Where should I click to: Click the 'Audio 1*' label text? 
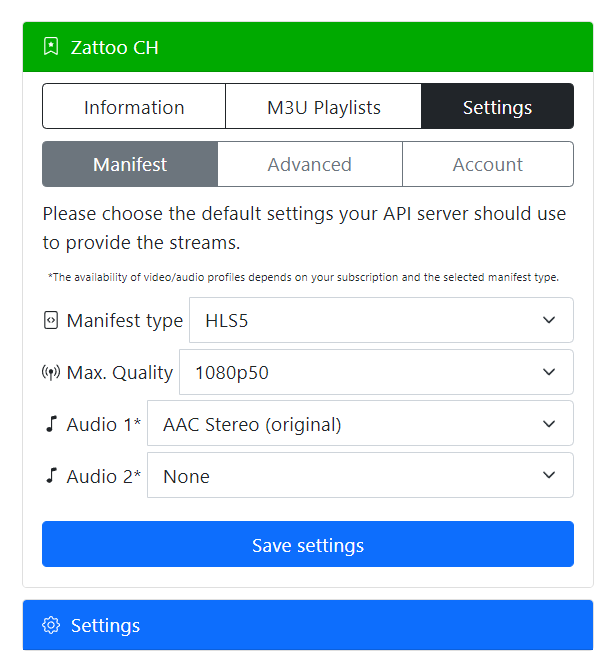104,424
